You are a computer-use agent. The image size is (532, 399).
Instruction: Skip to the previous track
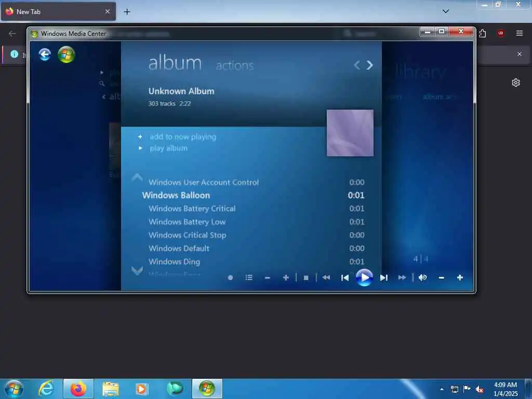pos(345,278)
